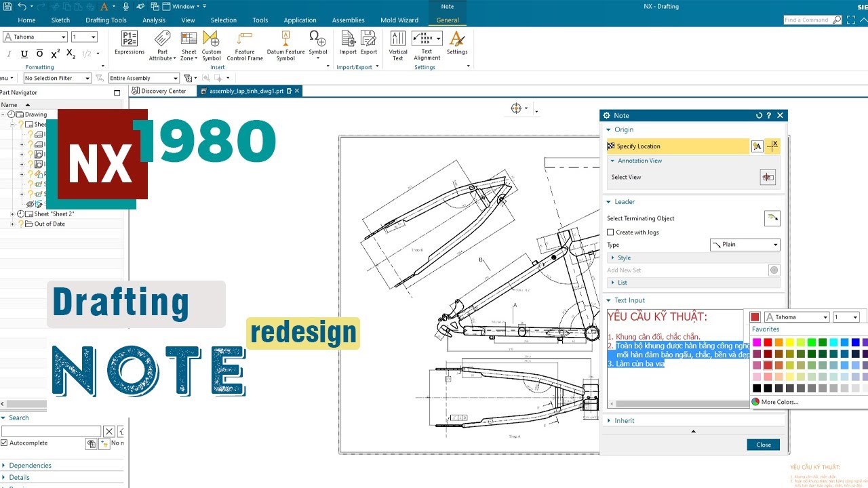Toggle italic formatting
This screenshot has height=488, width=868.
(9, 54)
